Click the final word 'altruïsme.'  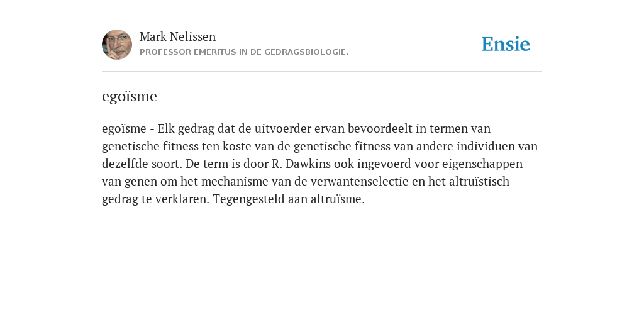[338, 199]
